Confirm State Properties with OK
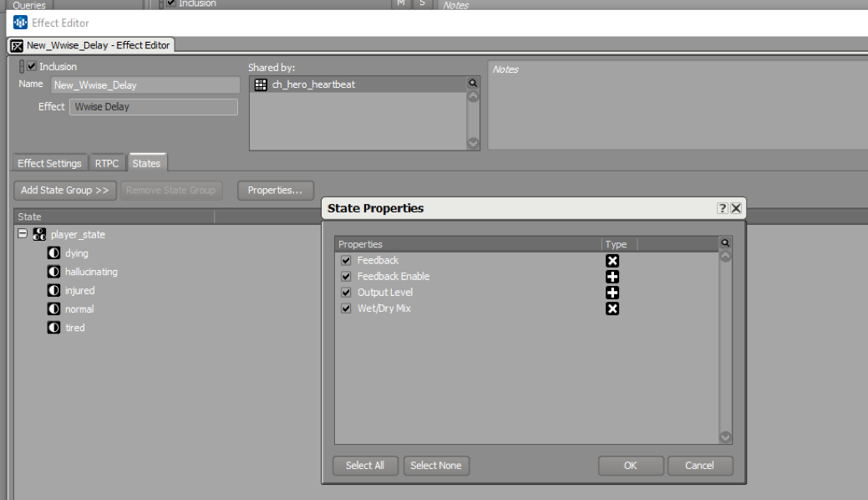 (631, 466)
